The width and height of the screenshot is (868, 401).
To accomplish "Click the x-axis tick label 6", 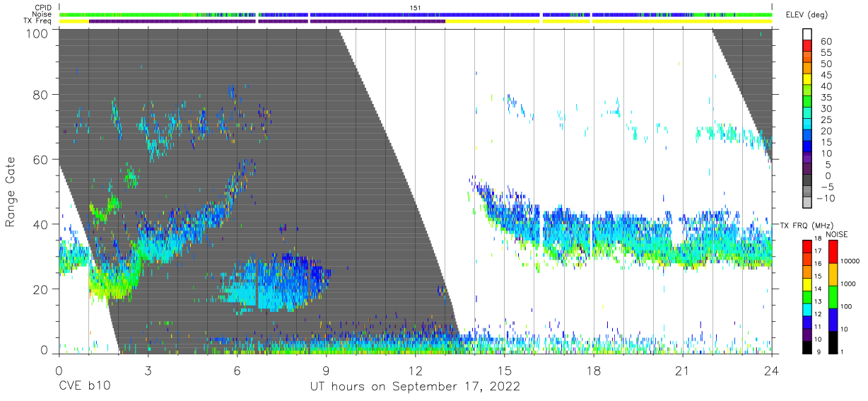I will pyautogui.click(x=237, y=371).
